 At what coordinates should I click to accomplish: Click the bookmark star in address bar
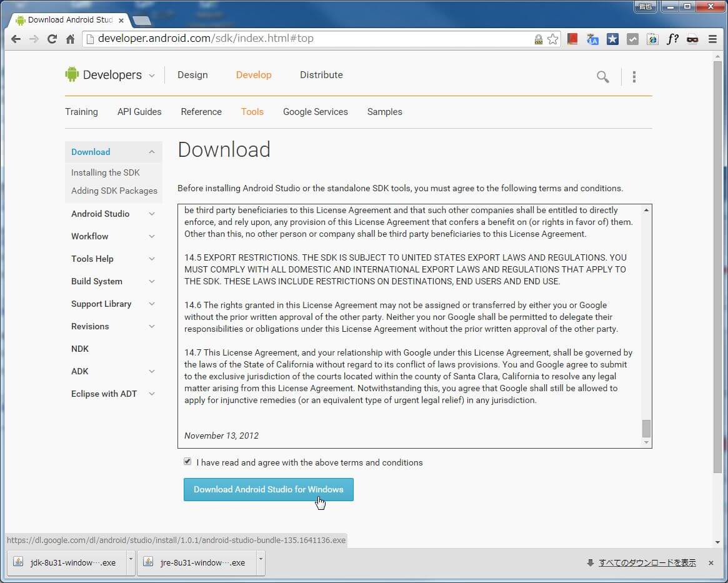pos(552,39)
